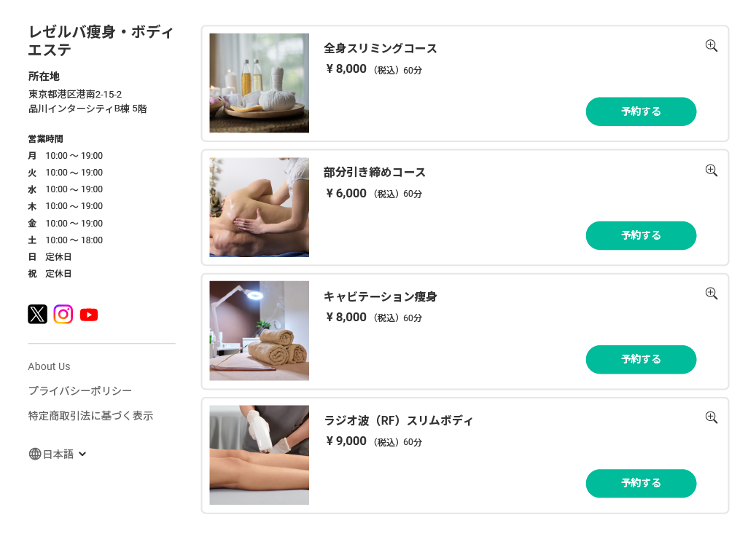The height and width of the screenshot is (539, 756).
Task: View the ラジオ波 treatment photo
Action: point(259,455)
